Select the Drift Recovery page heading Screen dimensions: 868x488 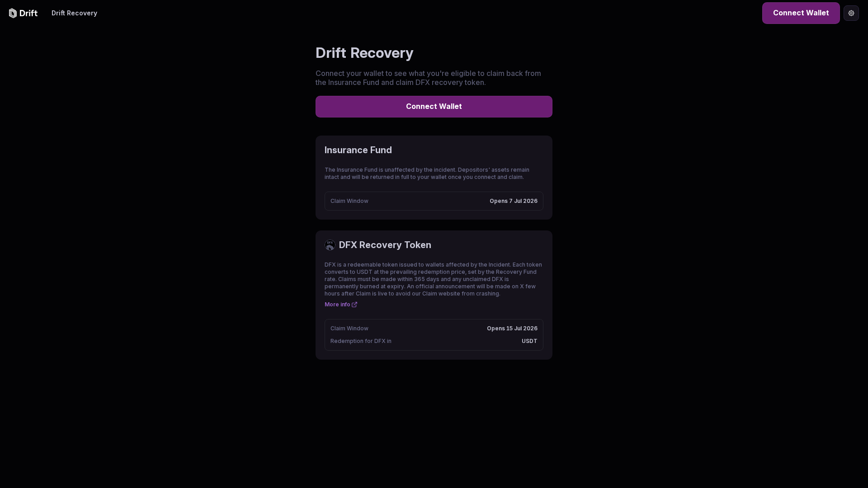pyautogui.click(x=364, y=53)
